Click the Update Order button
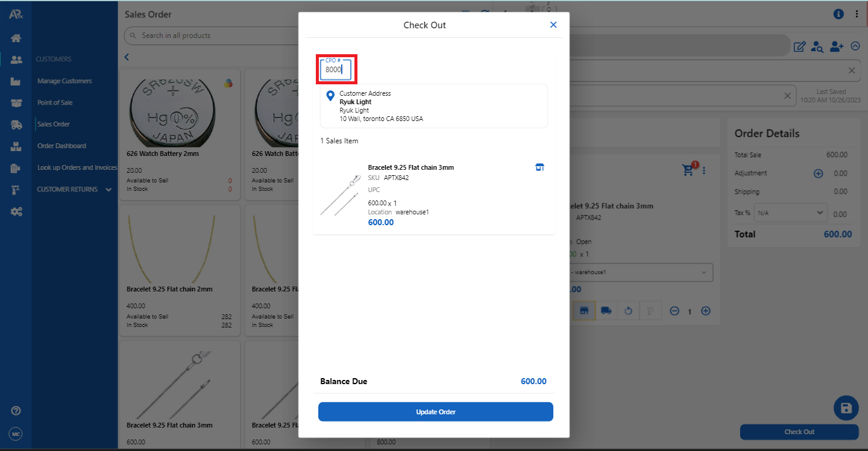Screen dimensions: 868x451 tap(435, 412)
